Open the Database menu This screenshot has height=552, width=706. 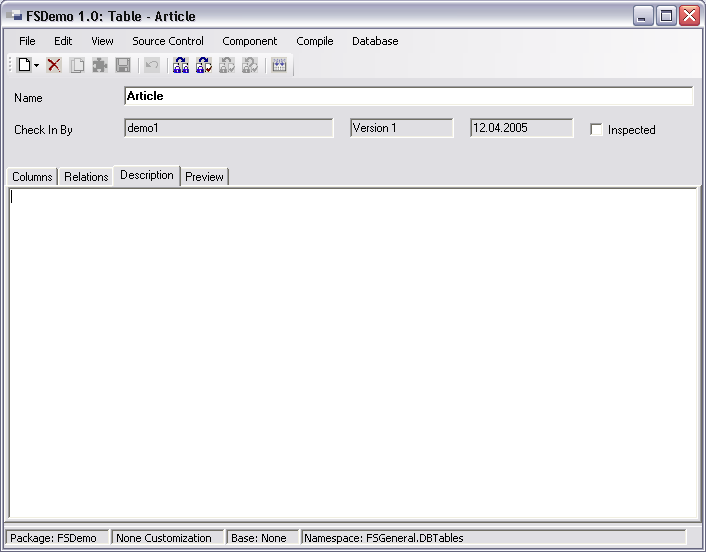375,41
